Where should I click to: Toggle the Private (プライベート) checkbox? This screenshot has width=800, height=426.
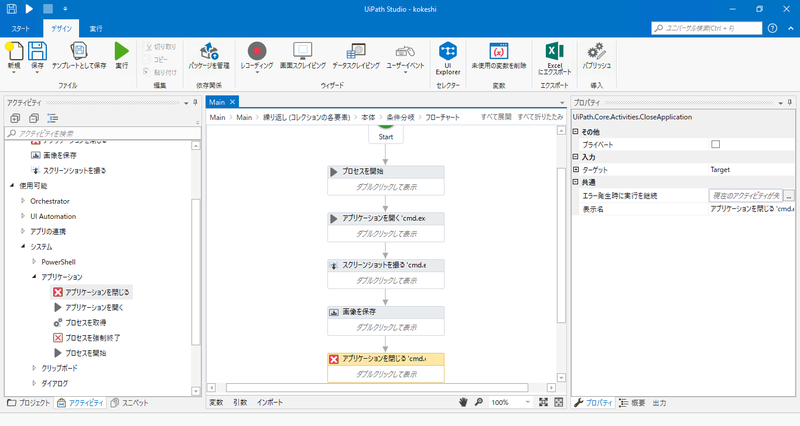pos(716,144)
